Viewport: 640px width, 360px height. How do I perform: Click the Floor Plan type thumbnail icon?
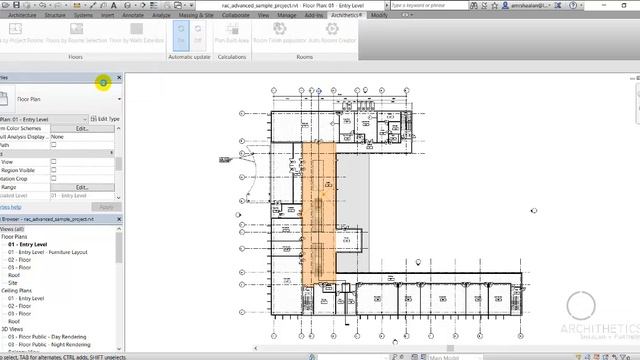4,99
